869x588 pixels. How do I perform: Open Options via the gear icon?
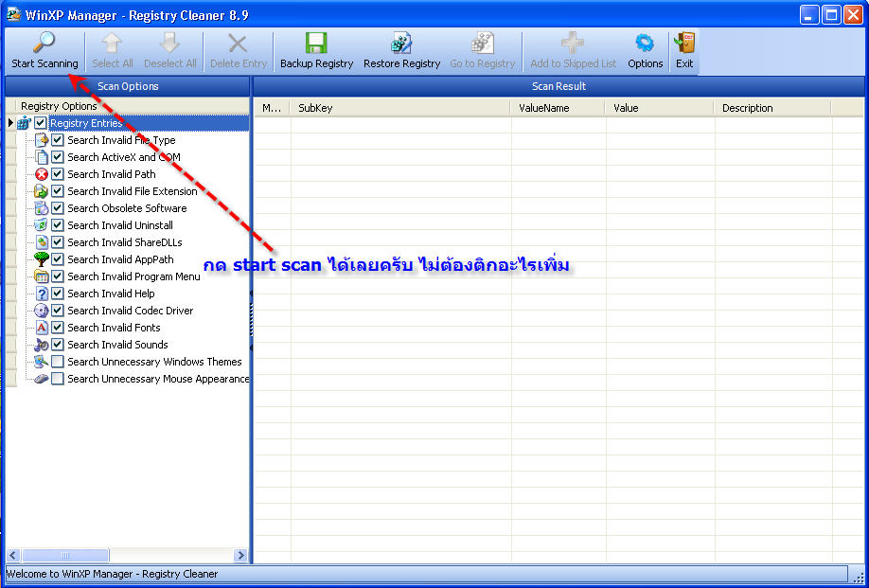(x=645, y=42)
